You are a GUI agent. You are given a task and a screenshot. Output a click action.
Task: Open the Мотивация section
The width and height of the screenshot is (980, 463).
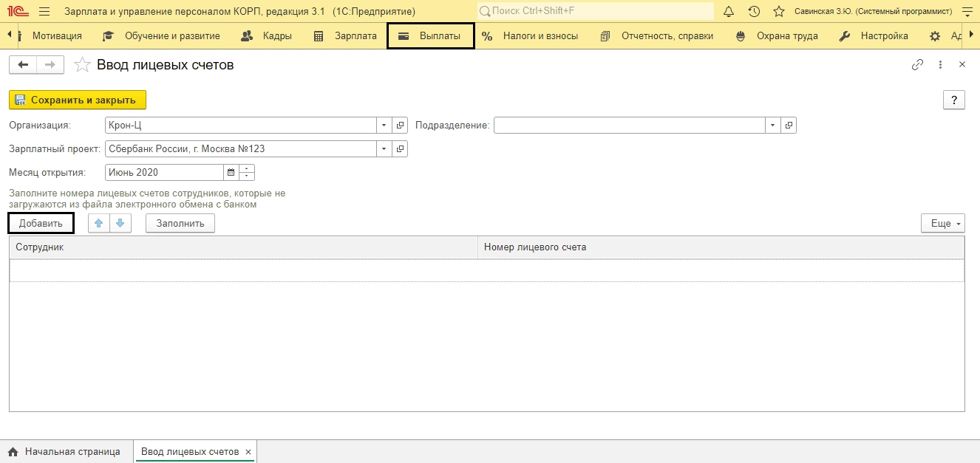tap(57, 36)
